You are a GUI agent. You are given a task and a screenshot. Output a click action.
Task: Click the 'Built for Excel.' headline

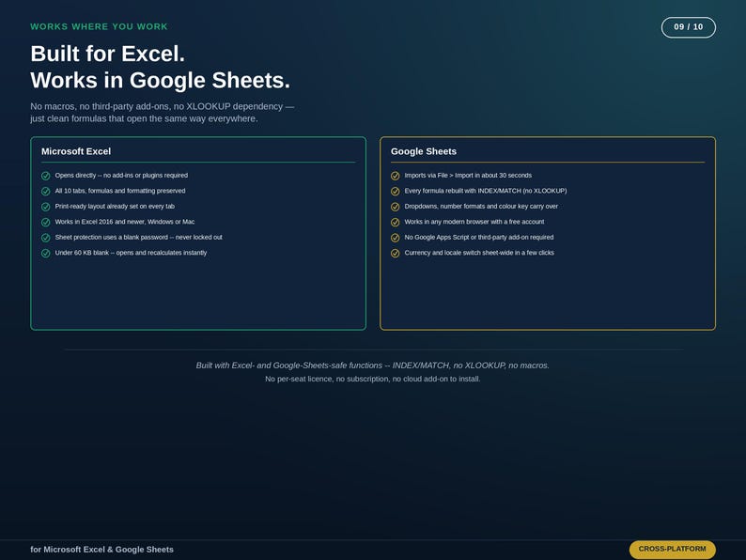tap(107, 54)
